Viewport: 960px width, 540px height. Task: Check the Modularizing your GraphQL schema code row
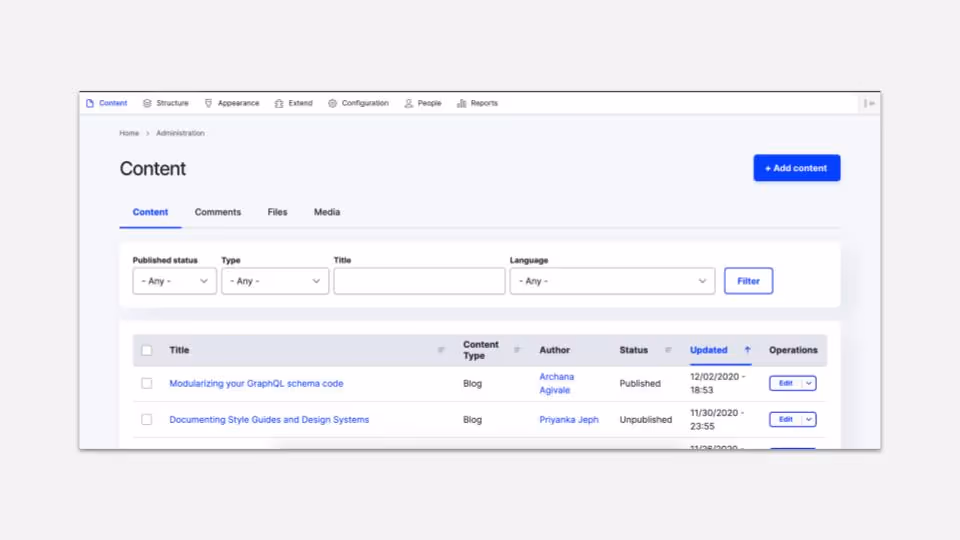pos(146,383)
